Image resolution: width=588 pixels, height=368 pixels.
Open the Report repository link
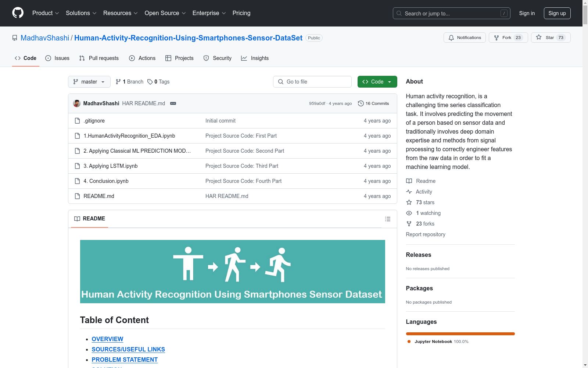(x=426, y=234)
